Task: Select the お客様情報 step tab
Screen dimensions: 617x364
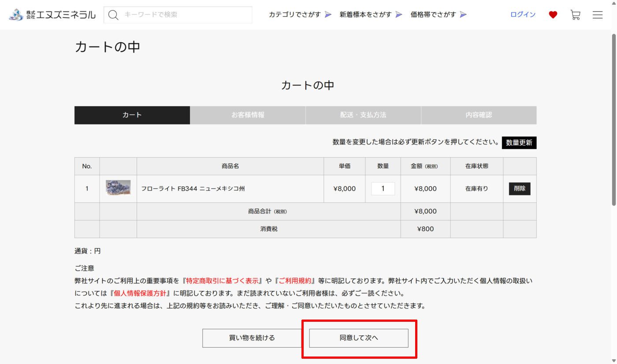Action: 248,115
